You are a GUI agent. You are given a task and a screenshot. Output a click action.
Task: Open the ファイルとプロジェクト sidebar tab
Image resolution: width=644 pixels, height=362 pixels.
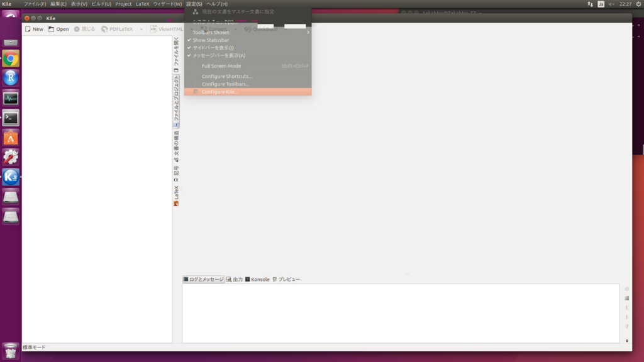(176, 101)
